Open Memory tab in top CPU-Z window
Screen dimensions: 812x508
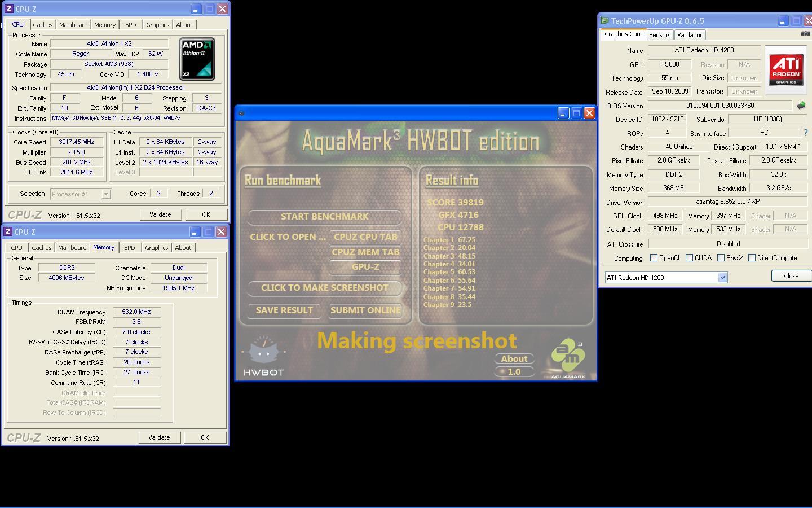[x=105, y=25]
